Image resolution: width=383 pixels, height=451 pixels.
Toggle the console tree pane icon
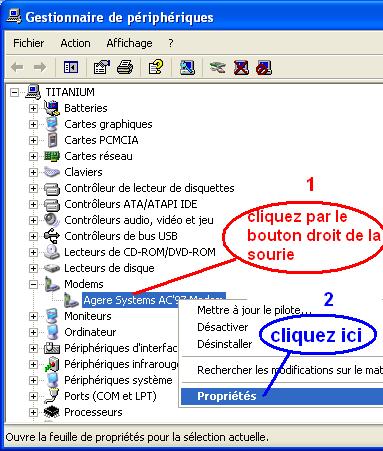point(71,67)
